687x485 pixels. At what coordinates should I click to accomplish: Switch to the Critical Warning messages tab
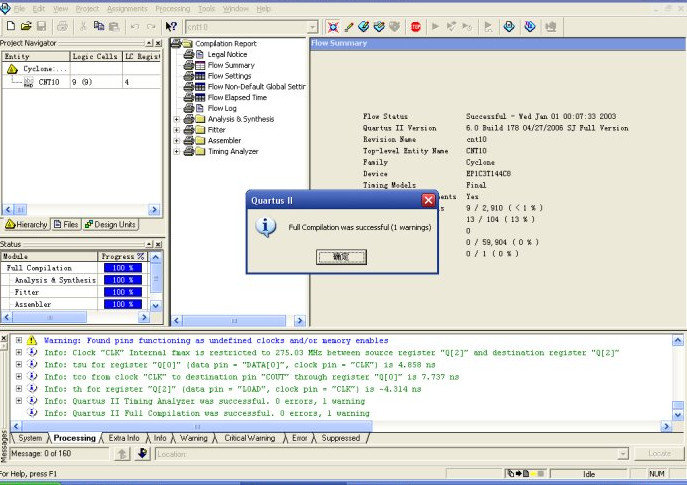tap(249, 438)
